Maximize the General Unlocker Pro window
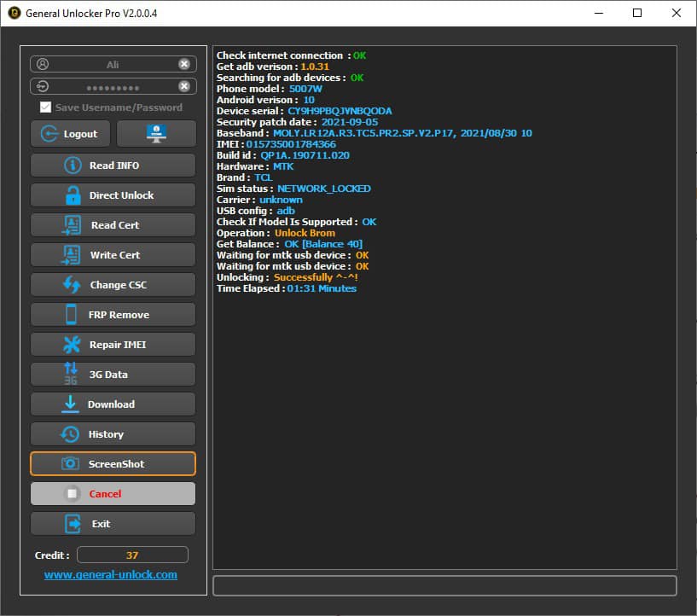The width and height of the screenshot is (697, 616). coord(637,13)
